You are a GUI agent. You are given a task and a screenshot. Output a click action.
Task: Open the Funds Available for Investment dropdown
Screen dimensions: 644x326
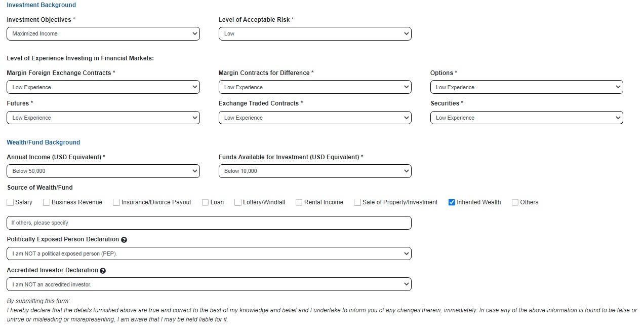point(315,171)
